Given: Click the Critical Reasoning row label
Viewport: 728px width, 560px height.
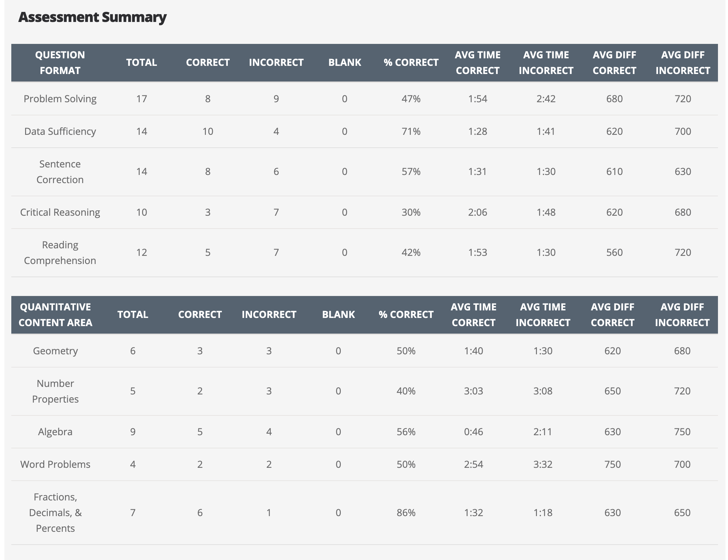Looking at the screenshot, I should (x=60, y=213).
